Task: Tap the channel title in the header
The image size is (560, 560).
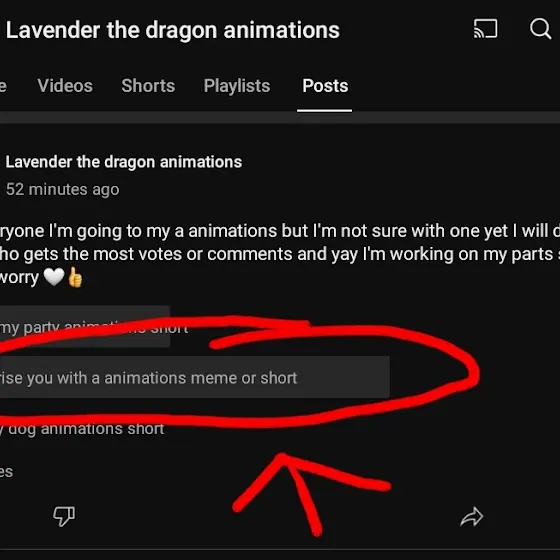Action: coord(172,30)
